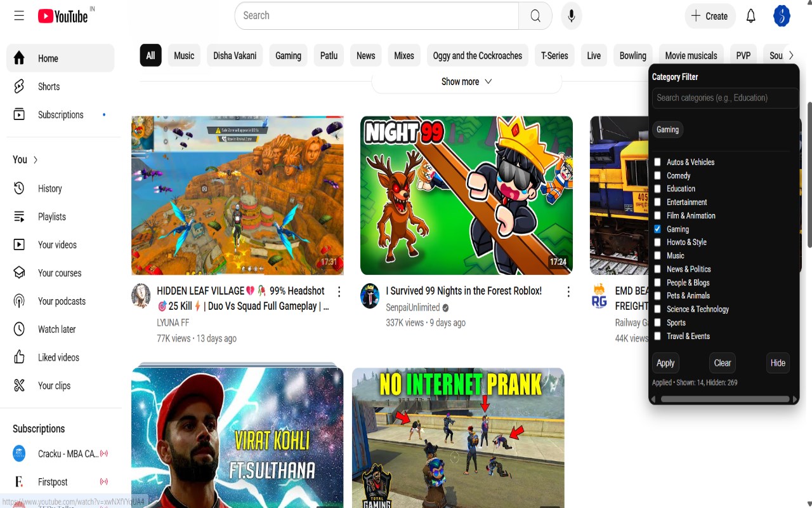This screenshot has width=812, height=508.
Task: Open Playlists in sidebar
Action: point(60,217)
